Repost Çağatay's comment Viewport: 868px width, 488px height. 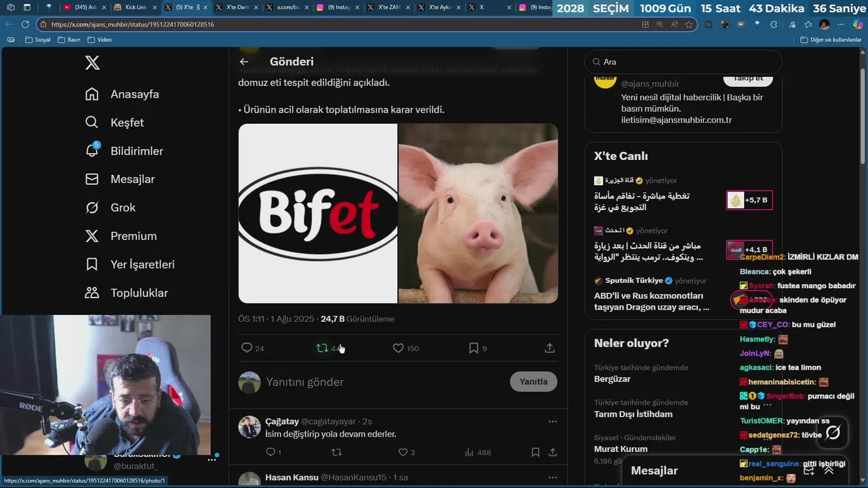[x=336, y=452]
